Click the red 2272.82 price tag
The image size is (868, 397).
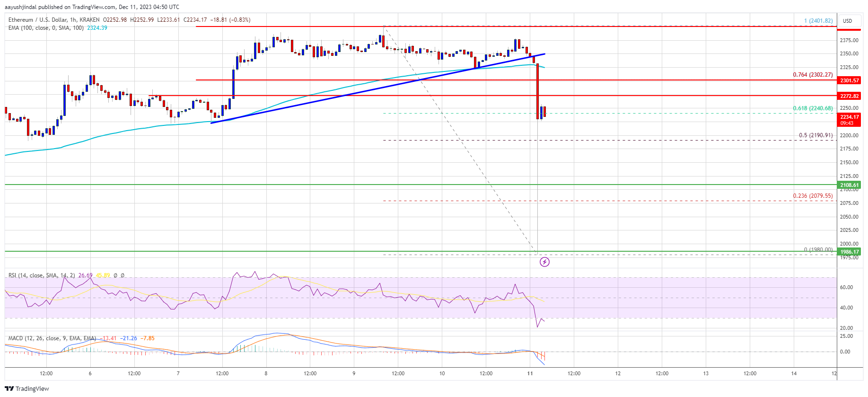[x=849, y=96]
